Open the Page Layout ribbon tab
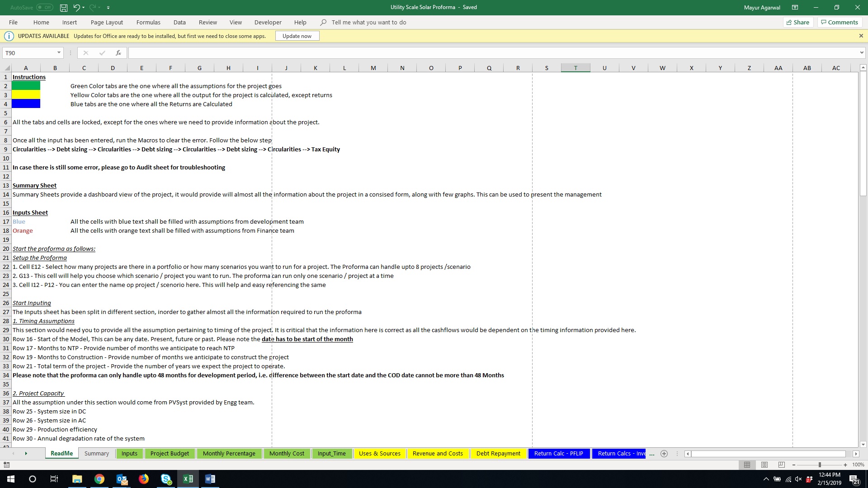 coord(107,22)
